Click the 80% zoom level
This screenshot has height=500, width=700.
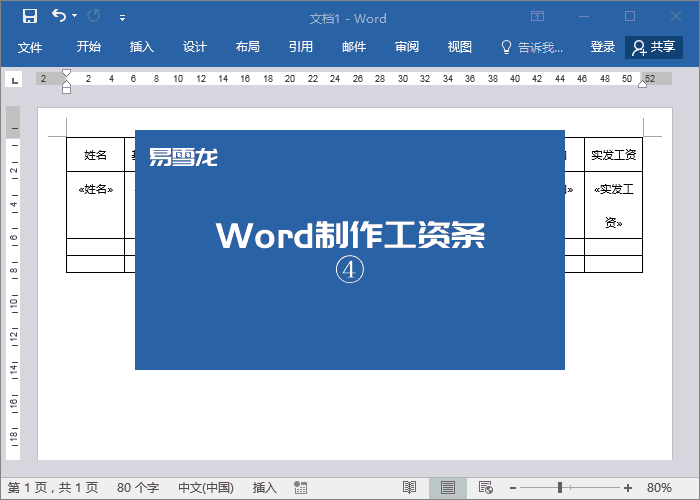pyautogui.click(x=659, y=488)
